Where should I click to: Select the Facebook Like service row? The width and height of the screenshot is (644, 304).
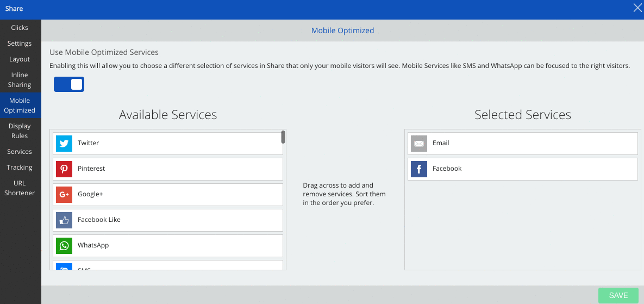coord(168,220)
